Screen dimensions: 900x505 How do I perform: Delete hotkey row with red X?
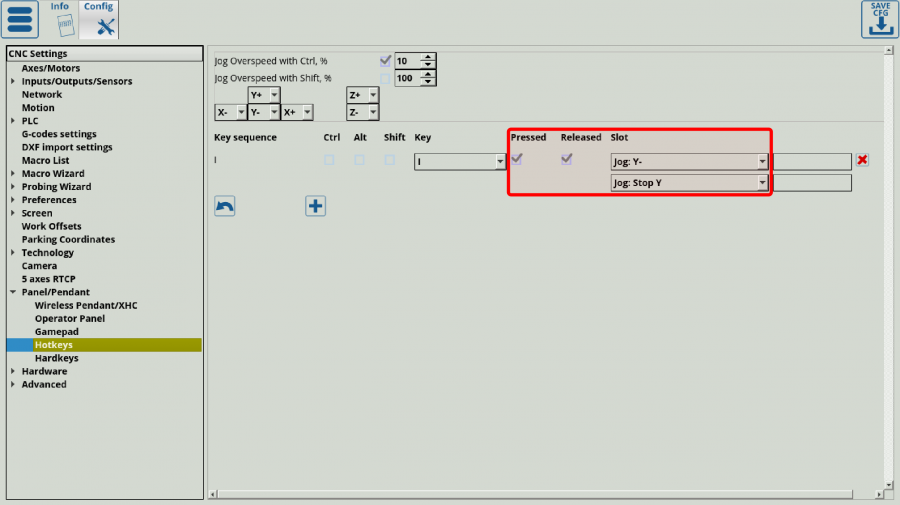862,160
